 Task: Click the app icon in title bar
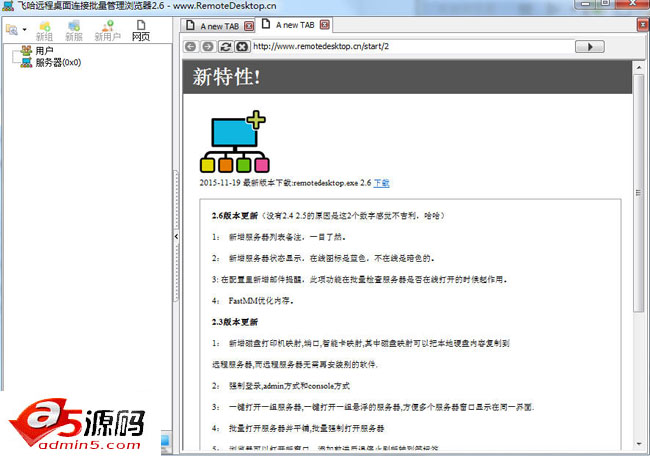tap(8, 6)
